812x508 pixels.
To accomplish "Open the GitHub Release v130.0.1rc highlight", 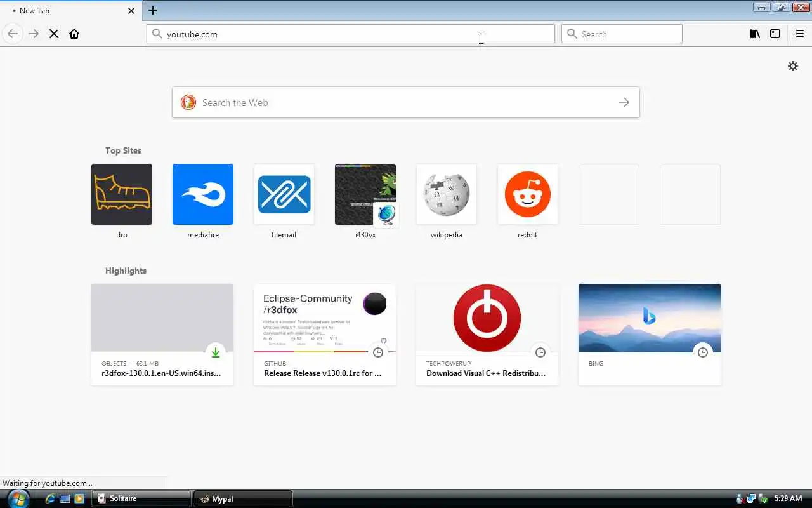I will pos(325,335).
